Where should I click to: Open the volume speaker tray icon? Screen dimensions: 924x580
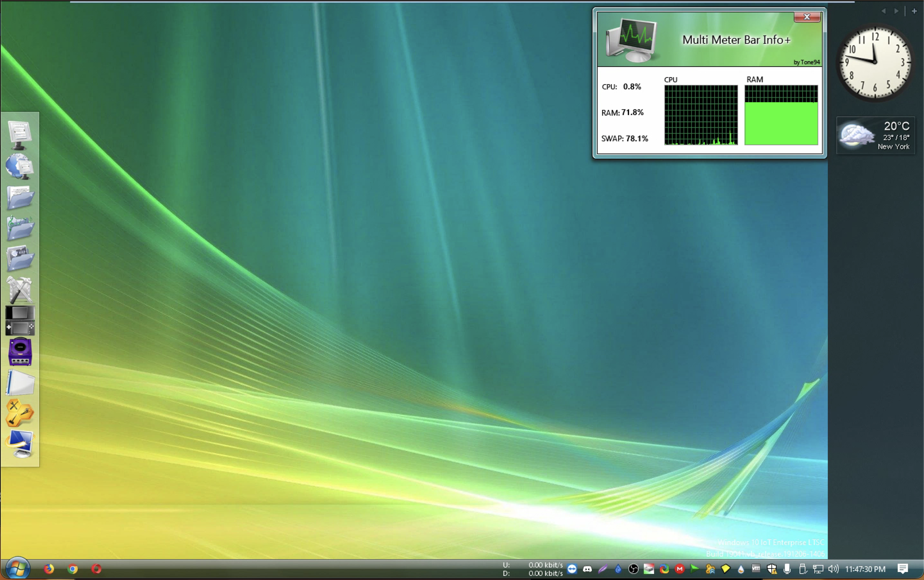(833, 569)
